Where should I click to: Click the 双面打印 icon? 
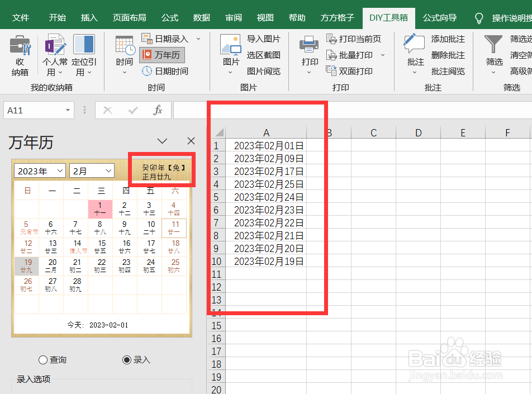pos(331,70)
